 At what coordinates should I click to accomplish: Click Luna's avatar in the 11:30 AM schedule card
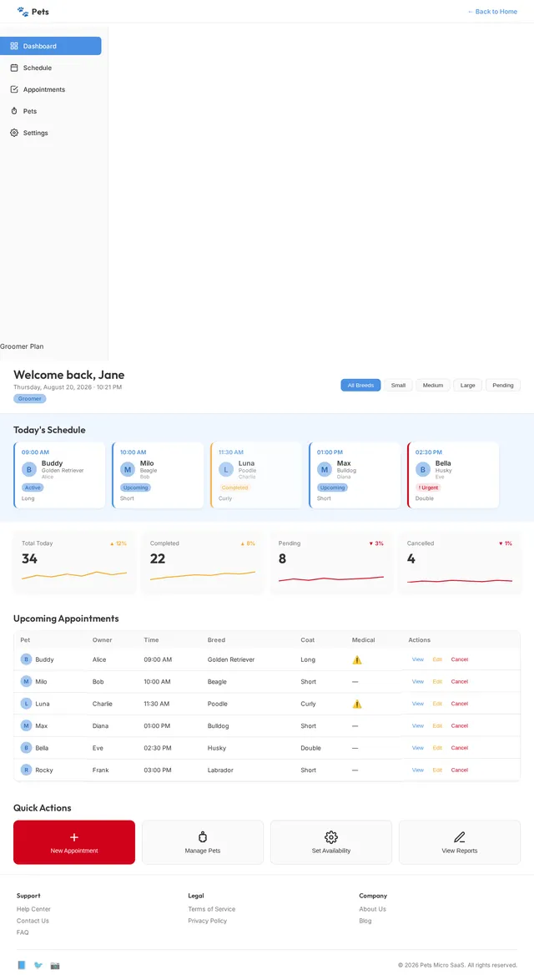pyautogui.click(x=226, y=469)
